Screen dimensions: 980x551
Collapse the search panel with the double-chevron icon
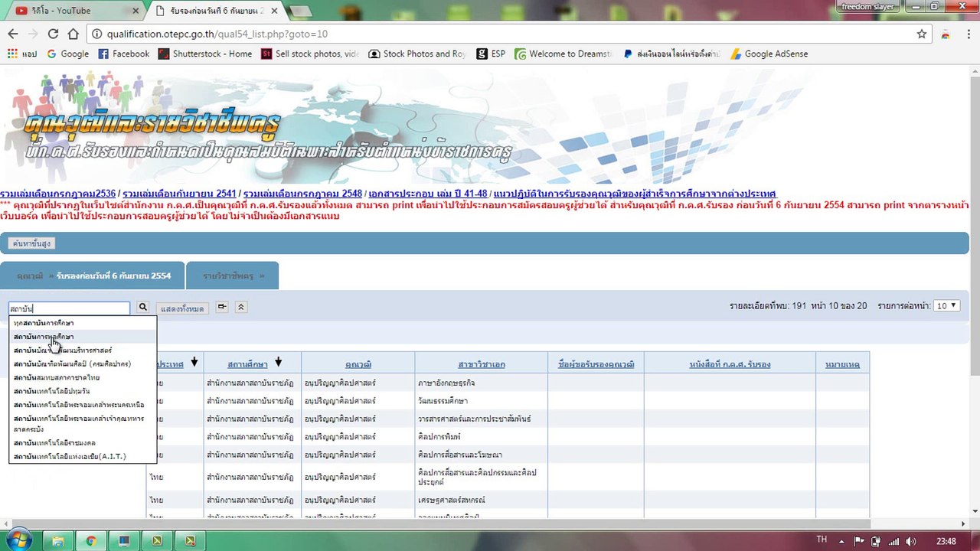[x=240, y=307]
